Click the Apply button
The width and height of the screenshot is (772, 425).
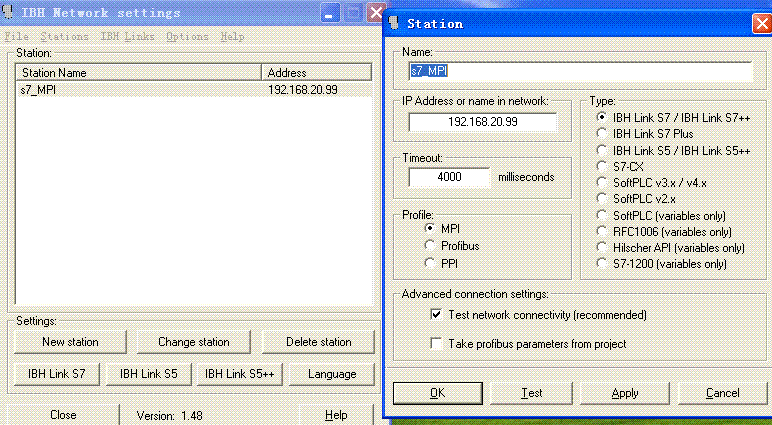pyautogui.click(x=625, y=393)
